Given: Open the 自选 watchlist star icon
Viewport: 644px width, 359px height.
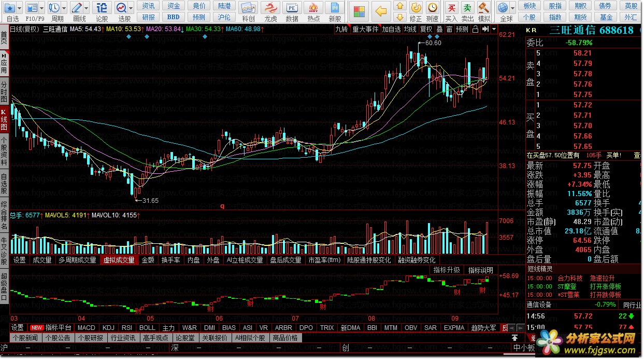Looking at the screenshot, I should (x=10, y=7).
